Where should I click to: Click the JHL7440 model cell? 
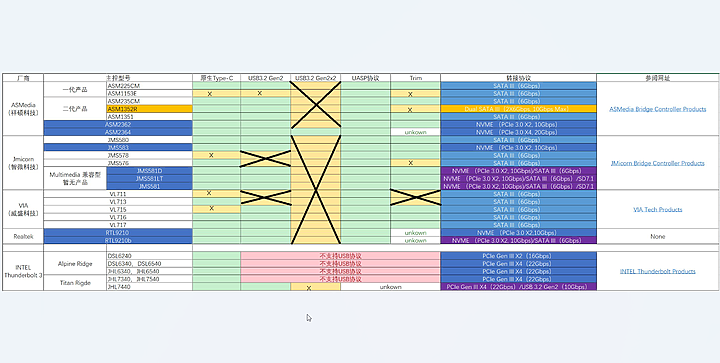pos(149,286)
